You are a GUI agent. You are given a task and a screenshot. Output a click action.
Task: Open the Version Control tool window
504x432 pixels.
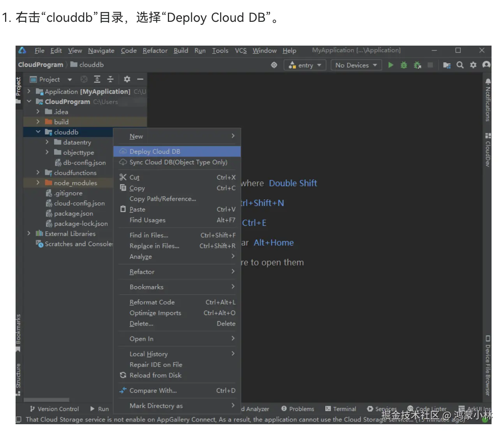(x=55, y=409)
